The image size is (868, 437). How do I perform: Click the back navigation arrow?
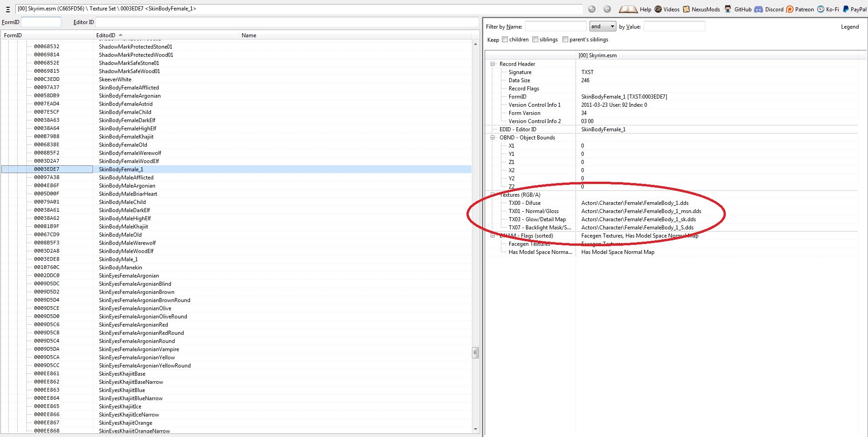[591, 9]
